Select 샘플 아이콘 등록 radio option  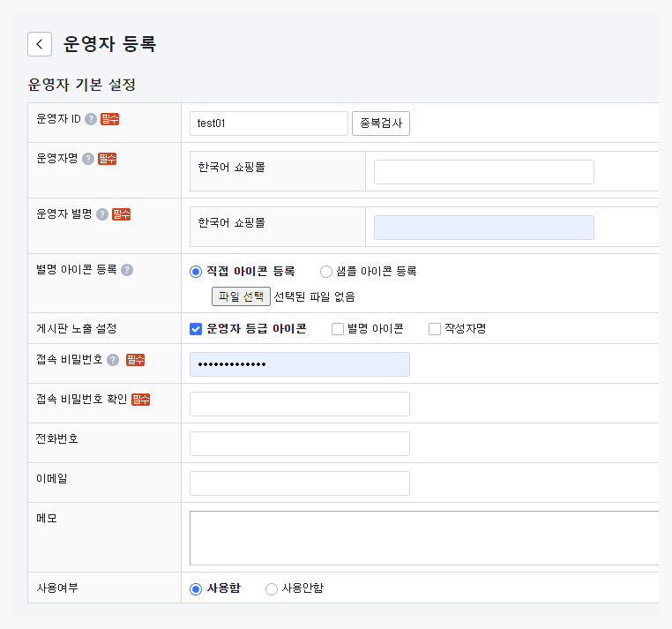click(326, 272)
